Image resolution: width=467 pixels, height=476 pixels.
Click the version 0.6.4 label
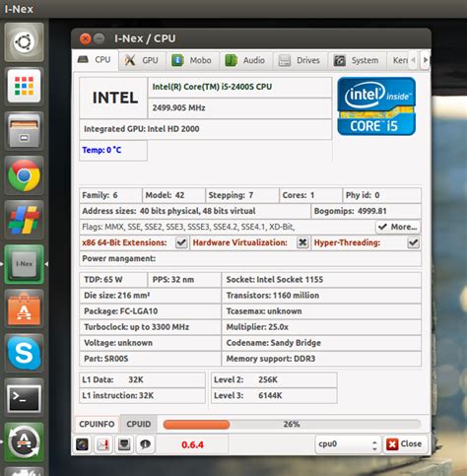click(x=192, y=444)
